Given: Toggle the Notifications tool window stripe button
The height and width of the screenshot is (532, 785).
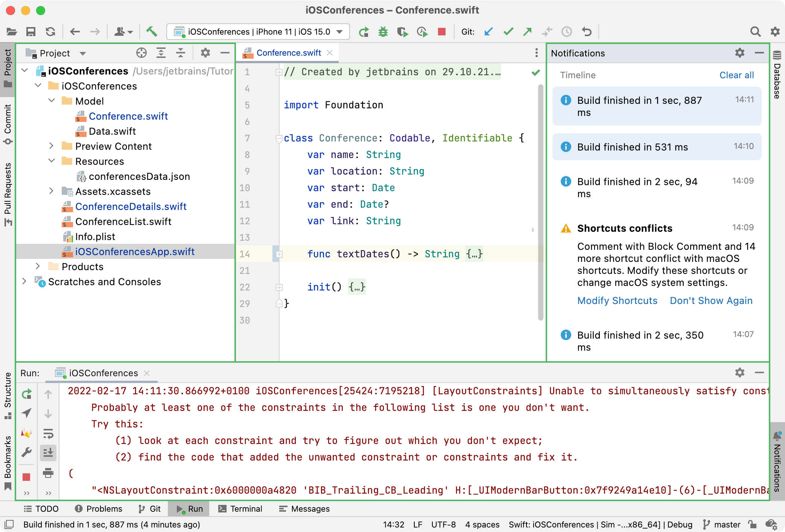Looking at the screenshot, I should (777, 462).
